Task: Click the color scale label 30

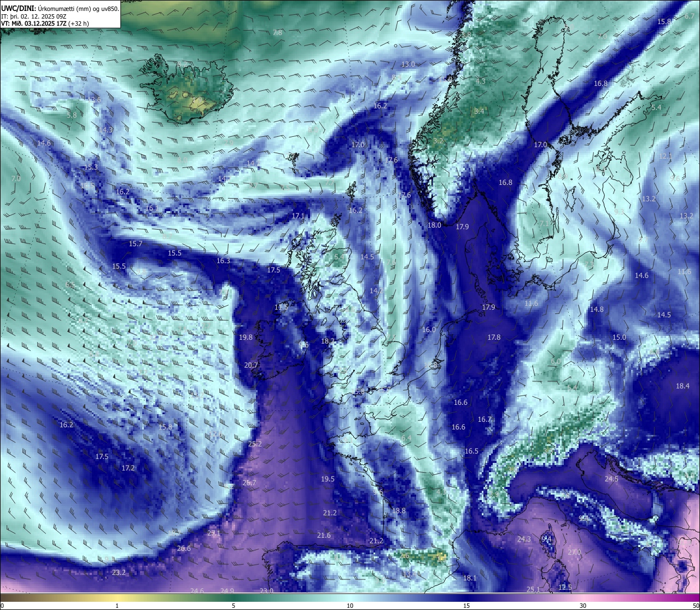Action: pos(583,605)
